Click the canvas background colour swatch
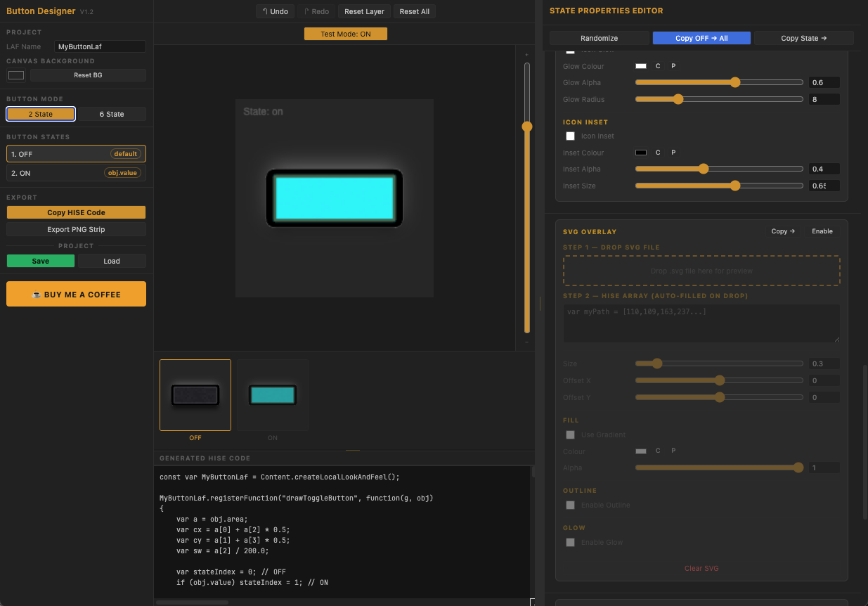This screenshot has height=606, width=868. (x=16, y=75)
